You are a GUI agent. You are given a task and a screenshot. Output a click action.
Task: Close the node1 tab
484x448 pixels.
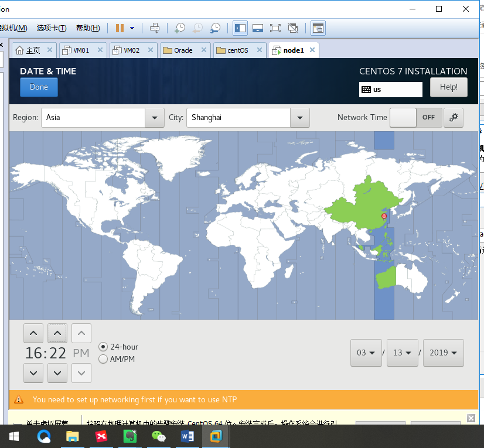pos(312,50)
